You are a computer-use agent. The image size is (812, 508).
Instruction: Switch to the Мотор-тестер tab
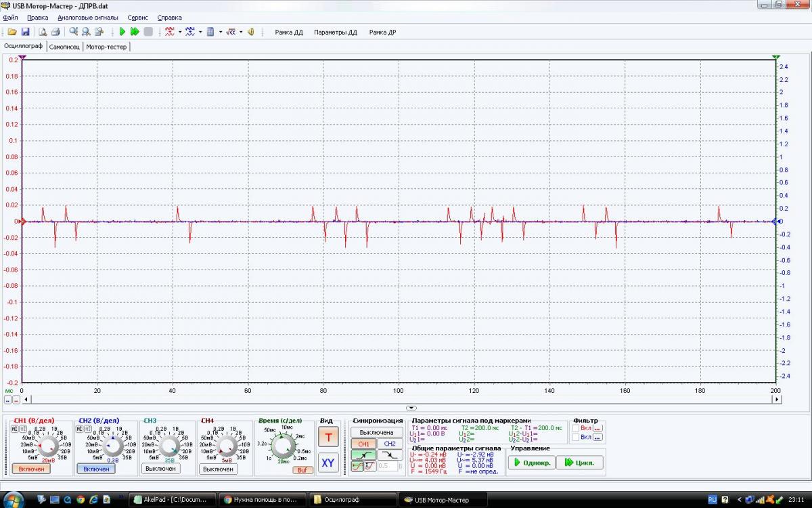pos(106,47)
